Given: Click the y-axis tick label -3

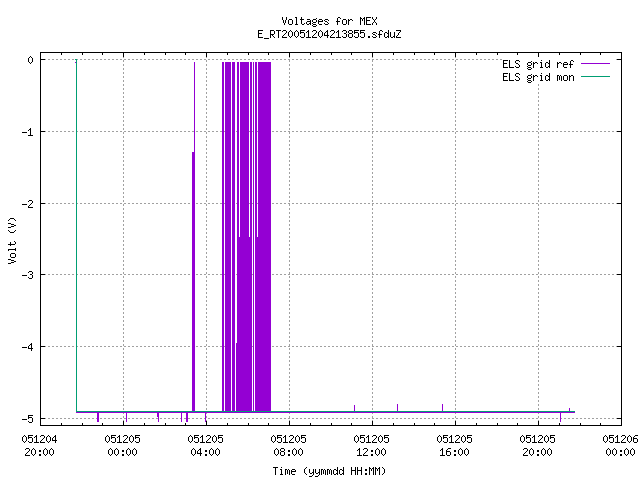Looking at the screenshot, I should 28,275.
